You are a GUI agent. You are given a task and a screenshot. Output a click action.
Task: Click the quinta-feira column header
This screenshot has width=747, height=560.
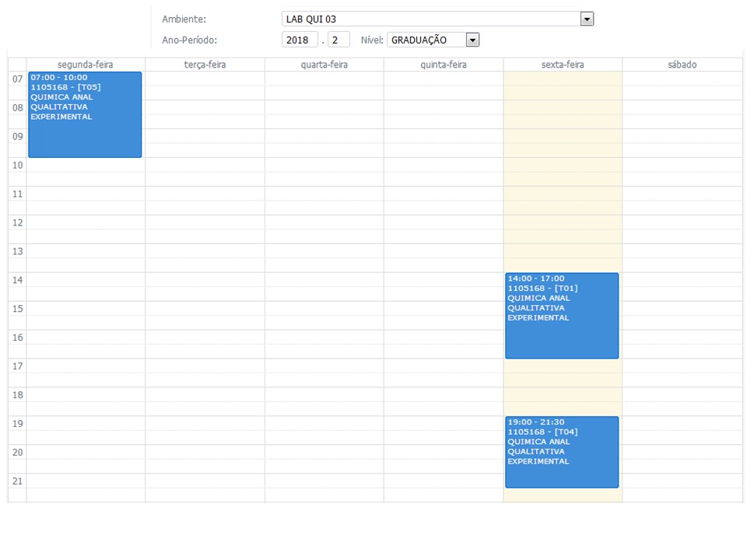point(444,65)
